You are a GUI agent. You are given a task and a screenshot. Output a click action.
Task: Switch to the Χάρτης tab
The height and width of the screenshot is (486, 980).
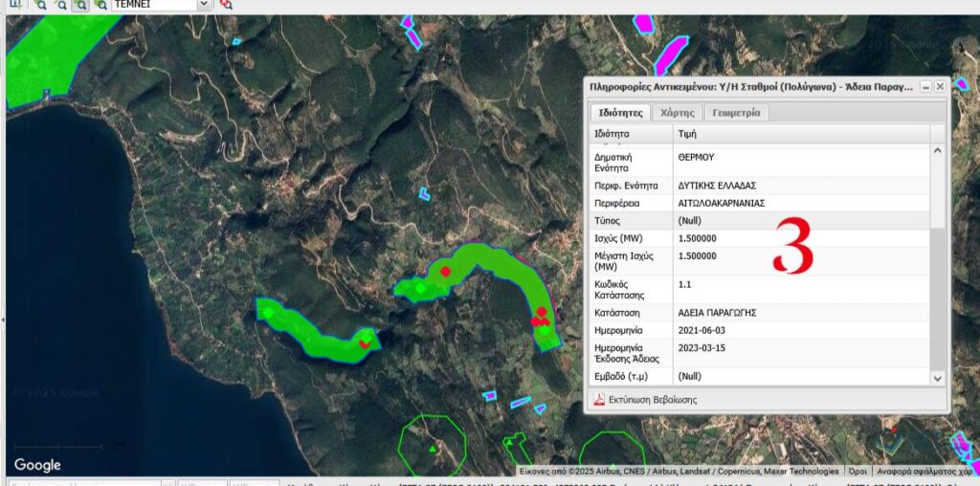[678, 113]
